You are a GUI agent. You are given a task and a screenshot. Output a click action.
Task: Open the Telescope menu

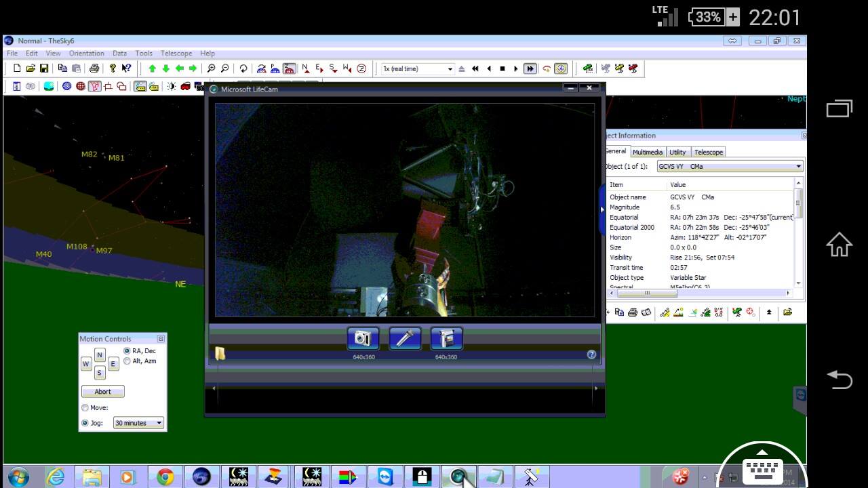[x=176, y=54]
